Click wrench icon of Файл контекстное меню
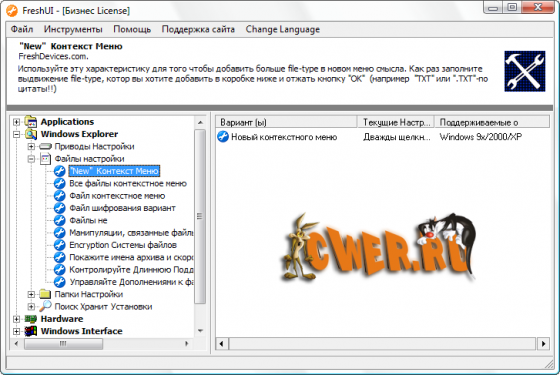Image resolution: width=560 pixels, height=375 pixels. pos(60,196)
